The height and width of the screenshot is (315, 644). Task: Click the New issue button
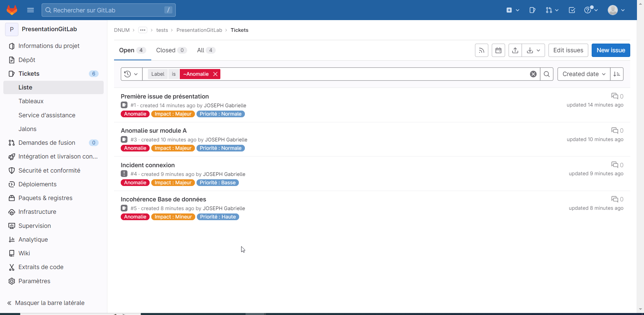[x=610, y=50]
